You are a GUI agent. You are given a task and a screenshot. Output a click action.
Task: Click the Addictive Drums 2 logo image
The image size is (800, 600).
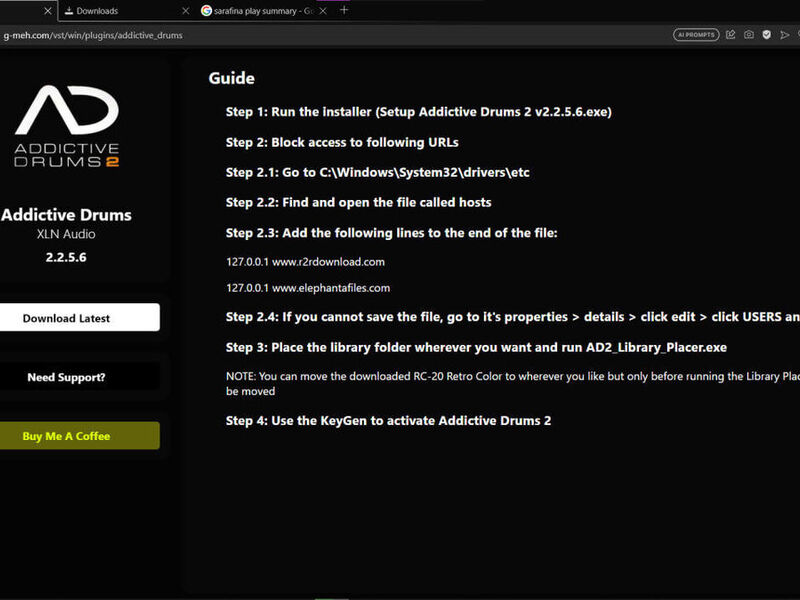tap(66, 125)
